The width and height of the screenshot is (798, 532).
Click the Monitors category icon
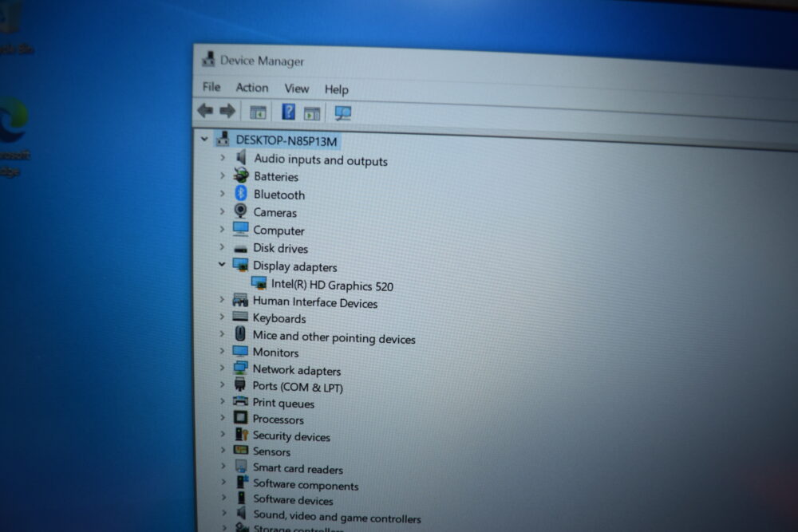click(239, 351)
